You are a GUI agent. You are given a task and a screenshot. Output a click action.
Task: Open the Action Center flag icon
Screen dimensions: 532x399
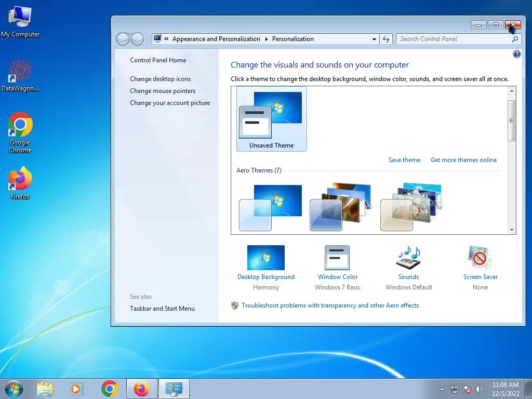pyautogui.click(x=467, y=389)
